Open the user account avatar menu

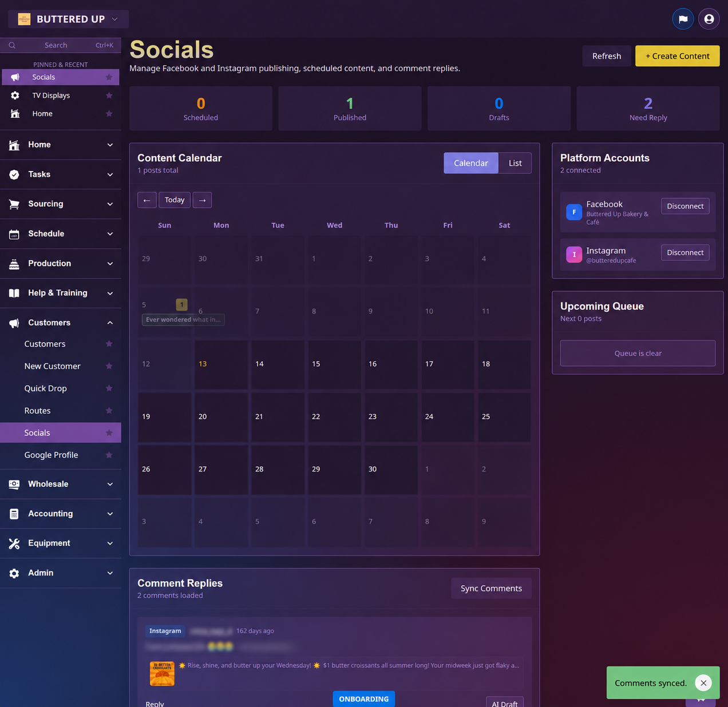click(x=709, y=19)
